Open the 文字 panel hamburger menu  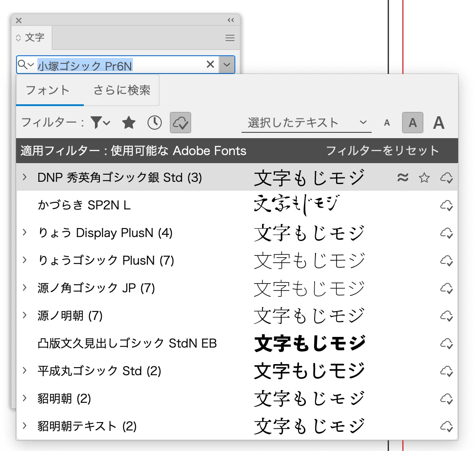pyautogui.click(x=230, y=38)
